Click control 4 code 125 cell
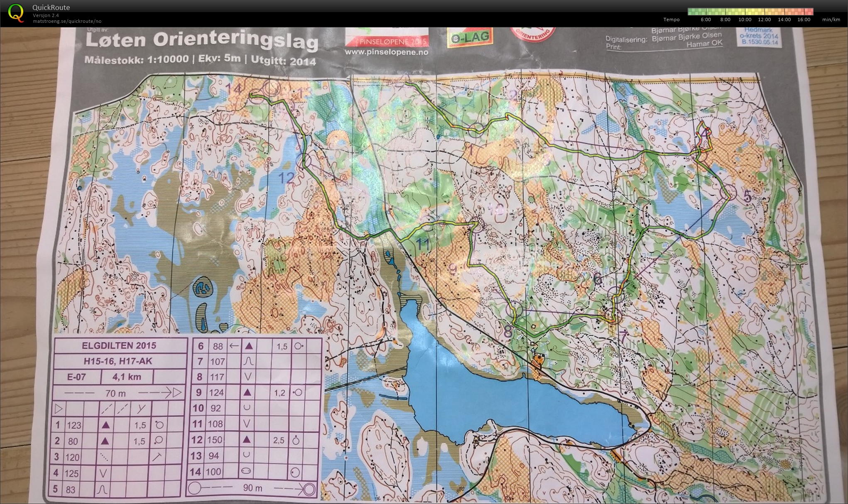The width and height of the screenshot is (848, 504). 72,473
